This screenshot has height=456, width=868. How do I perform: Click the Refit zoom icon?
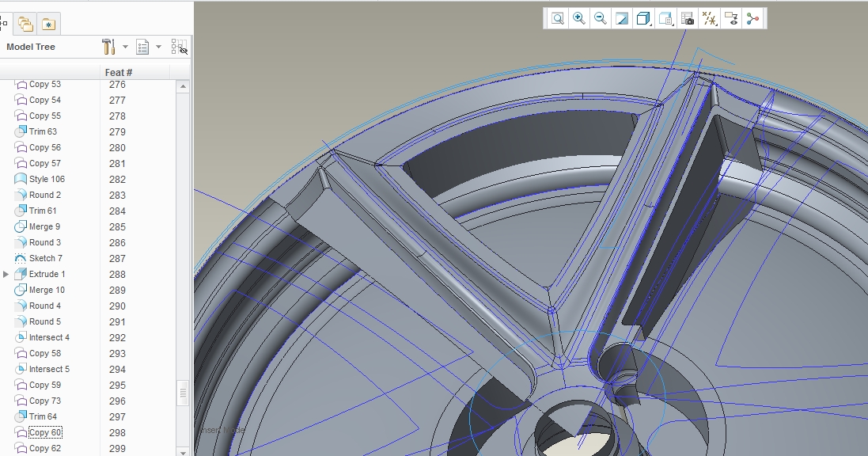coord(558,18)
